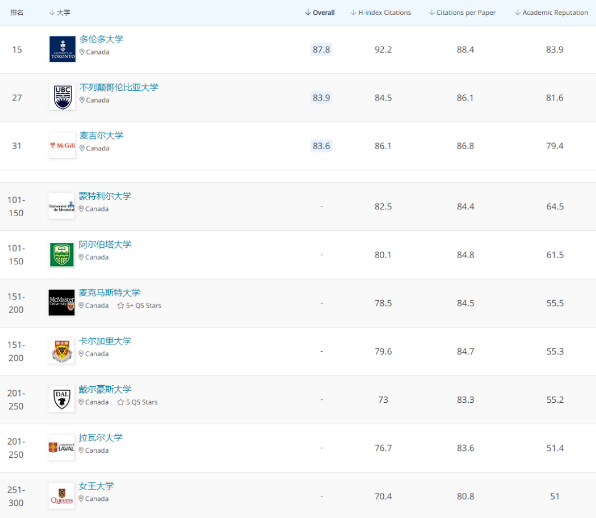The image size is (596, 518).
Task: Open 女王大学 link
Action: pyautogui.click(x=96, y=486)
